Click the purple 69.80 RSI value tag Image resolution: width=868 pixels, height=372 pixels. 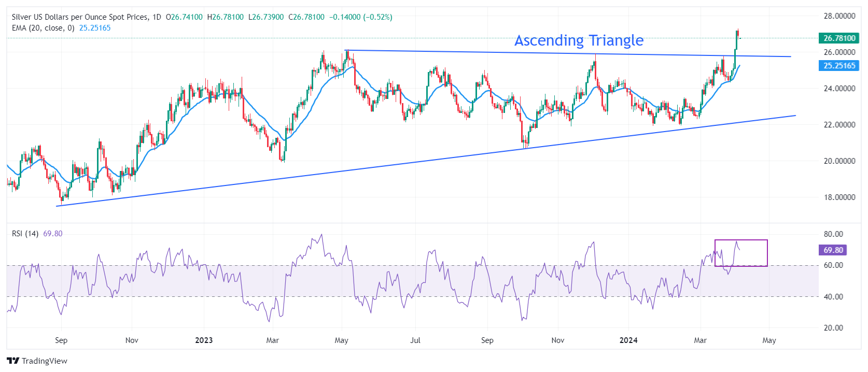[x=833, y=250]
